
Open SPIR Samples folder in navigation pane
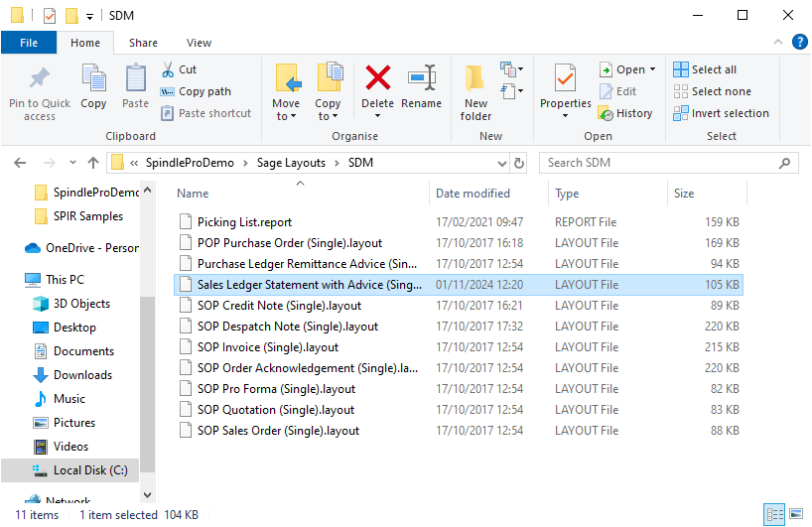(x=78, y=216)
